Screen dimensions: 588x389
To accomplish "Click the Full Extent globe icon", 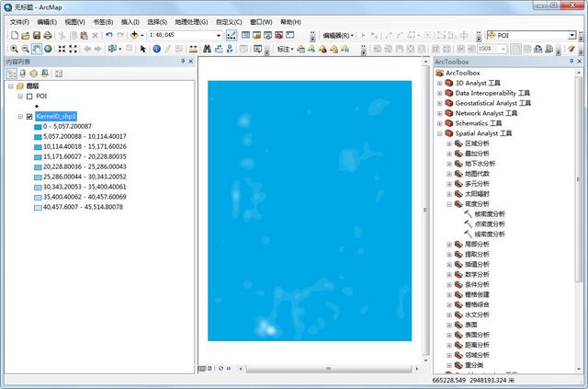I will (x=48, y=49).
